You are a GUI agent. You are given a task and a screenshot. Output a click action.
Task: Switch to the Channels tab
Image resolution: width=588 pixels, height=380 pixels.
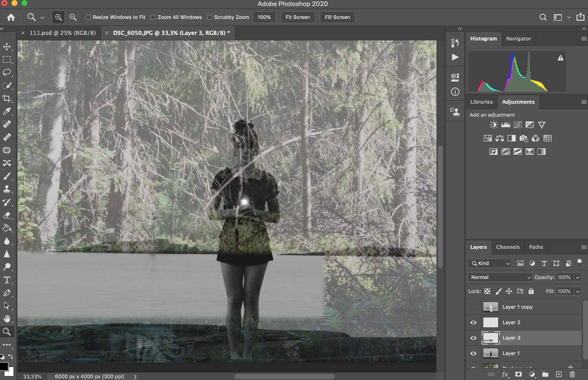click(x=508, y=247)
